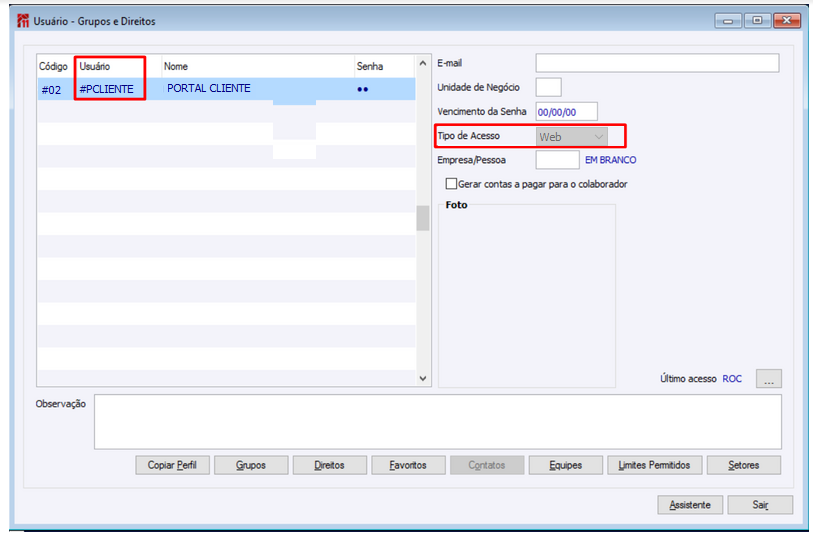
Task: Launch the Assistente button
Action: pyautogui.click(x=690, y=504)
